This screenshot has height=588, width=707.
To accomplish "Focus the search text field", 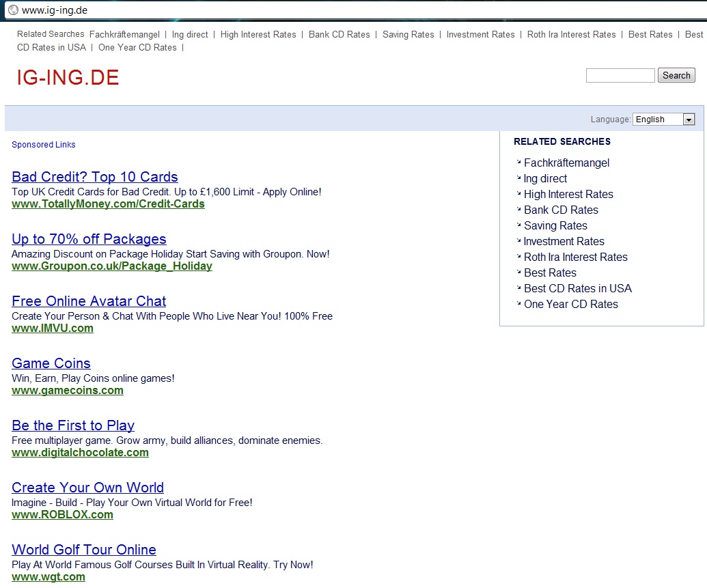I will click(620, 75).
